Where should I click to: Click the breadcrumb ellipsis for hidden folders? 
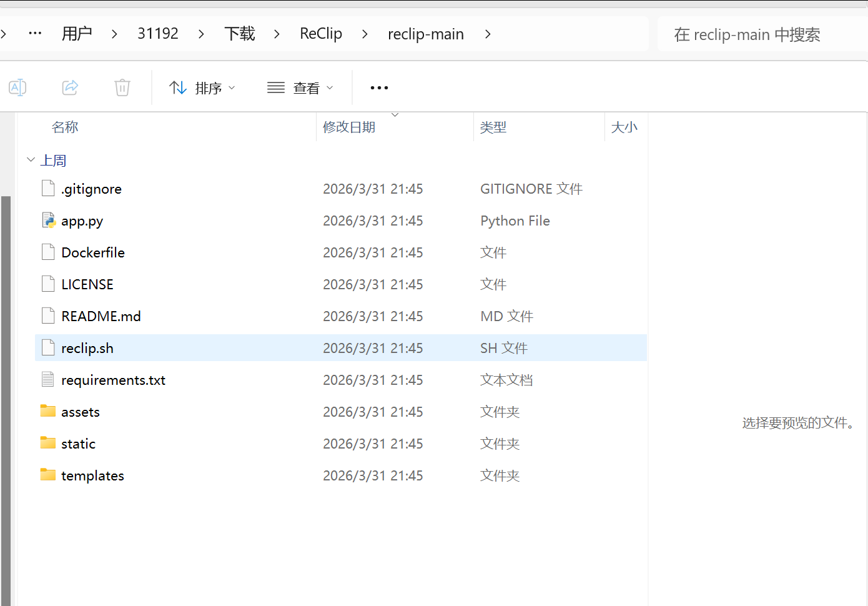[x=35, y=34]
